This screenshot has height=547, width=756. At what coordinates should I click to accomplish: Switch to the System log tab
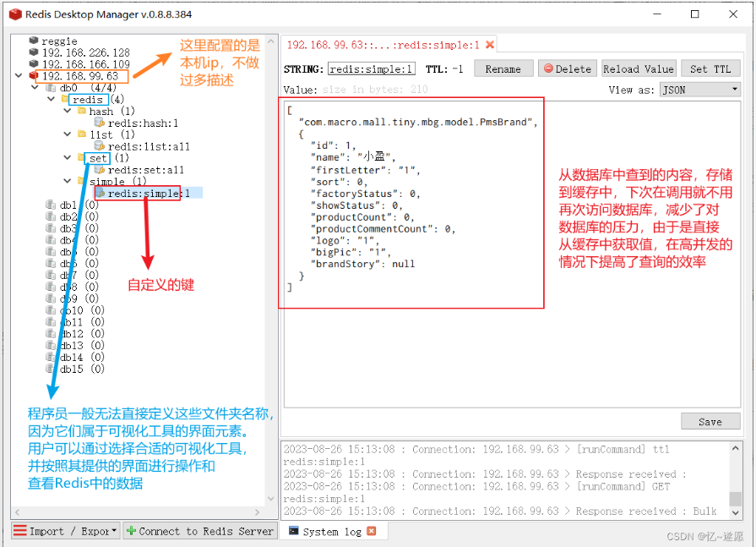(332, 531)
